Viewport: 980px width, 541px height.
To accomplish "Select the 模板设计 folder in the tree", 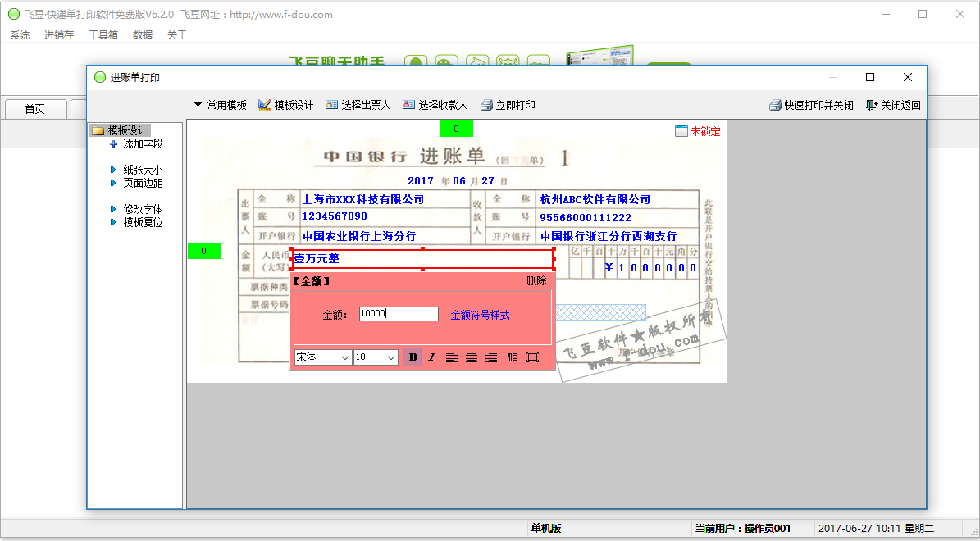I will [121, 130].
